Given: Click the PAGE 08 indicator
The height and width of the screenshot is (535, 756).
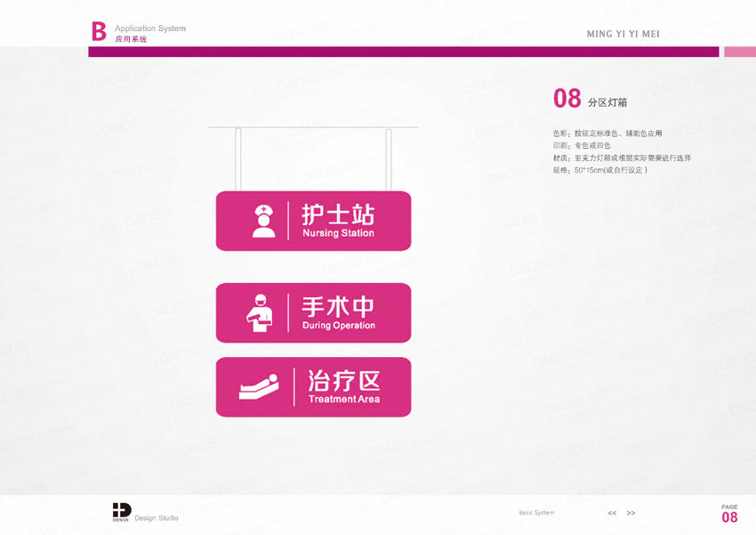Looking at the screenshot, I should pos(729,514).
